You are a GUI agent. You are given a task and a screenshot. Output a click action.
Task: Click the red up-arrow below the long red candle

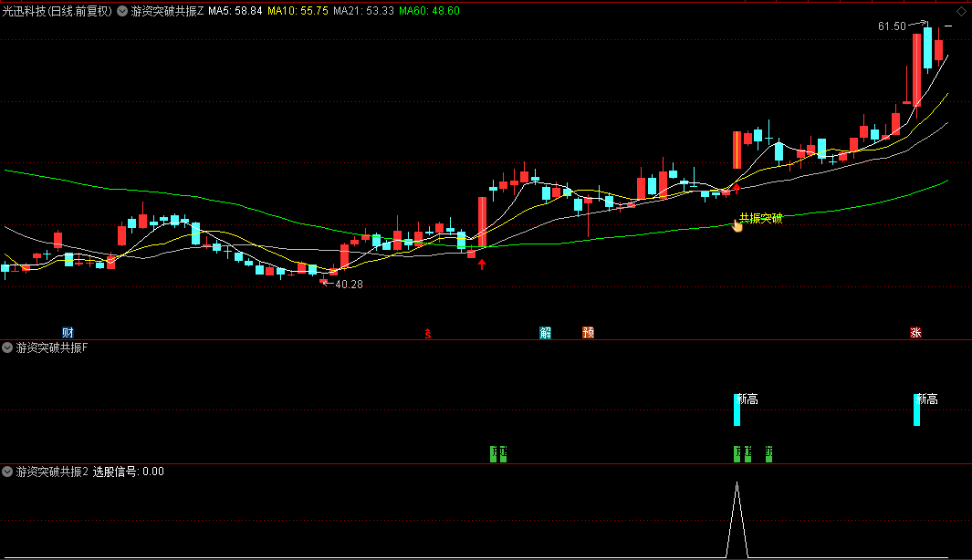click(482, 264)
